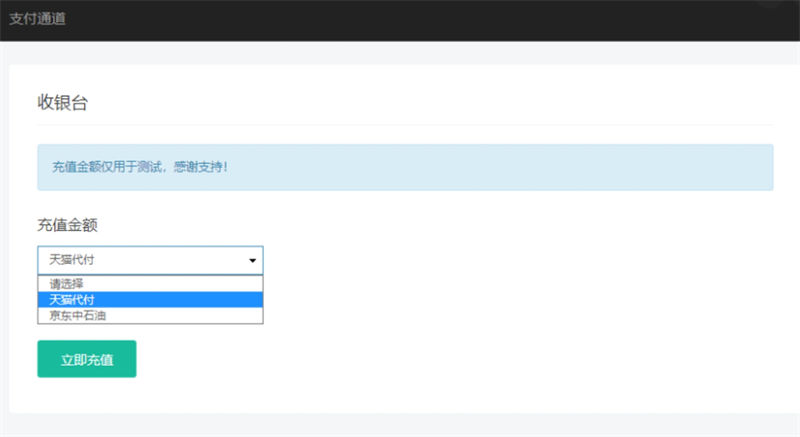Click the 支付通道 header title
The width and height of the screenshot is (800, 437).
click(38, 19)
